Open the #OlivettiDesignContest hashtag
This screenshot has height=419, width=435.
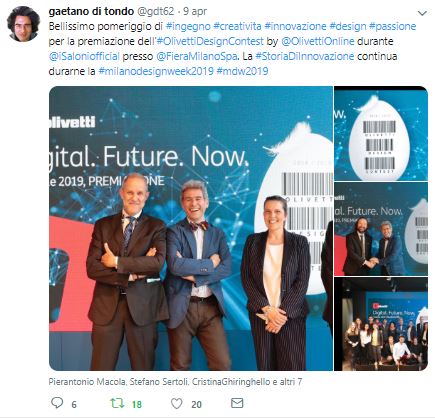pos(210,41)
